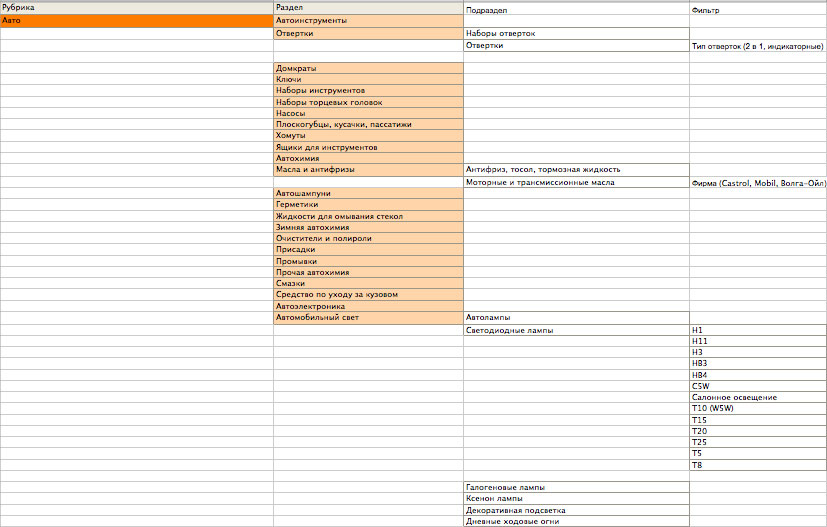Select the orange 'Авто' rubric cell
Image resolution: width=827 pixels, height=527 pixels.
pos(136,20)
